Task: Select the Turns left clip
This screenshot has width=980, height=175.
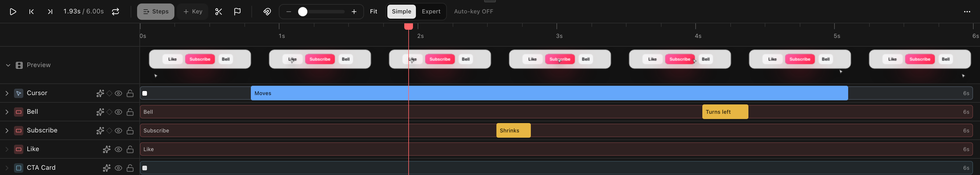Action: [x=725, y=112]
